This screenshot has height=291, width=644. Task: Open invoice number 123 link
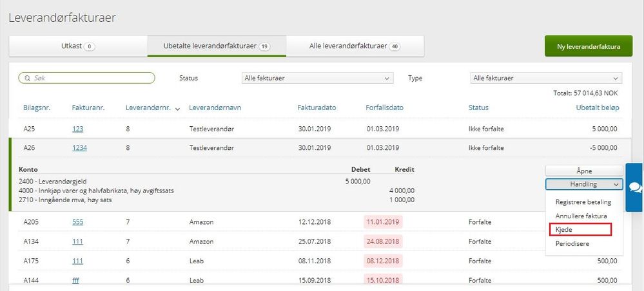(x=77, y=129)
